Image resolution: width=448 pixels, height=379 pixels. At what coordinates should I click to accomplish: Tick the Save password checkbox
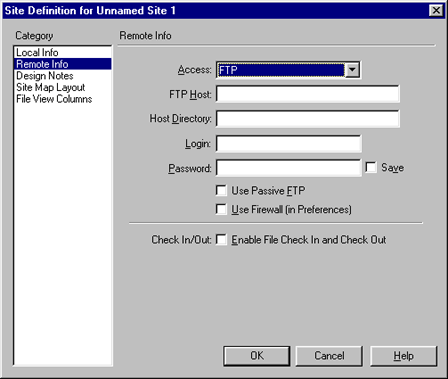(371, 167)
